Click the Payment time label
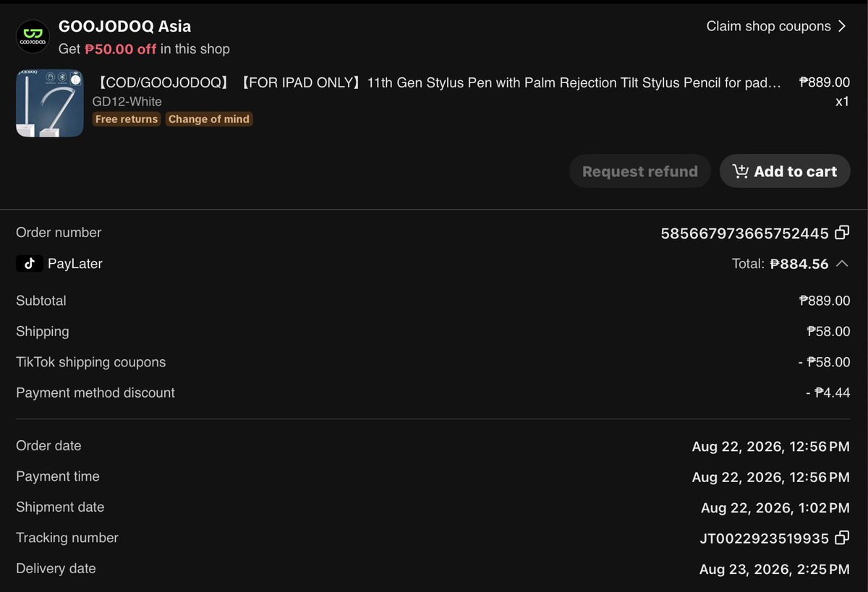Image resolution: width=868 pixels, height=592 pixels. (x=58, y=476)
